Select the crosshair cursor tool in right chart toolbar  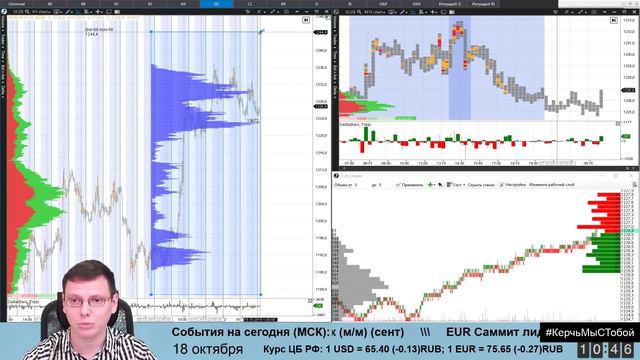point(433,12)
